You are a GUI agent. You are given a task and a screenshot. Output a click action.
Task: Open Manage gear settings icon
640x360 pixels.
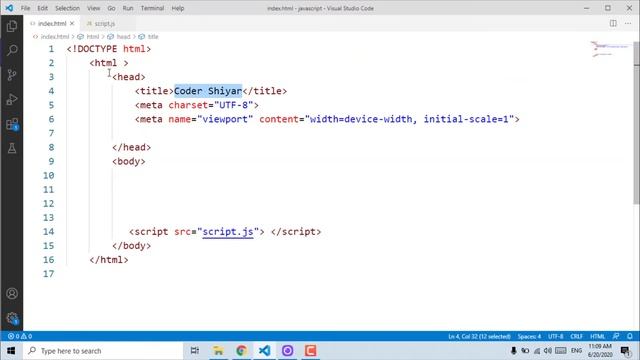[12, 318]
